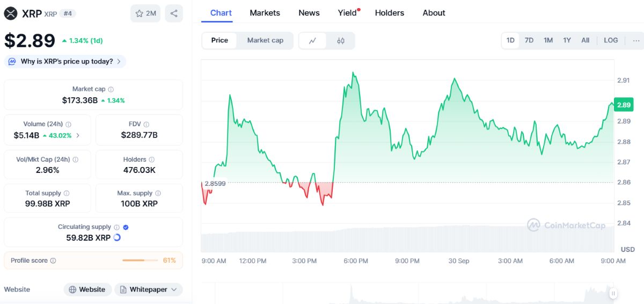
Task: Open the Chart tab
Action: tap(221, 13)
